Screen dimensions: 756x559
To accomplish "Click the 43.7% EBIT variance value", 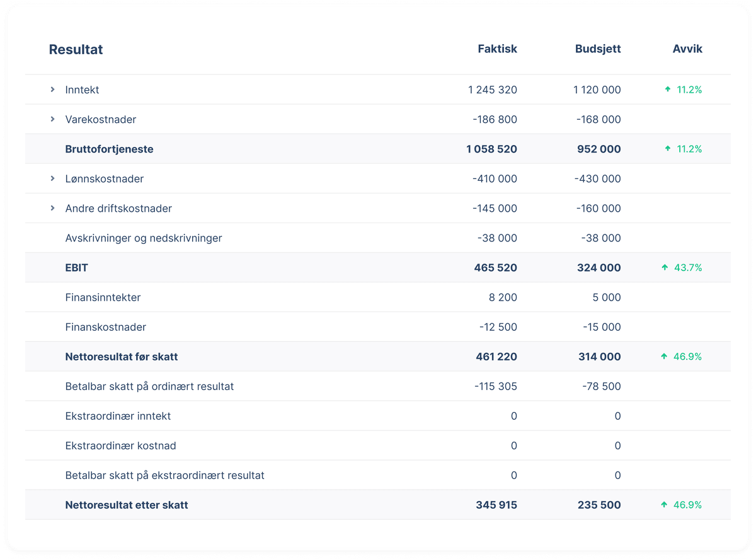I will click(x=688, y=267).
